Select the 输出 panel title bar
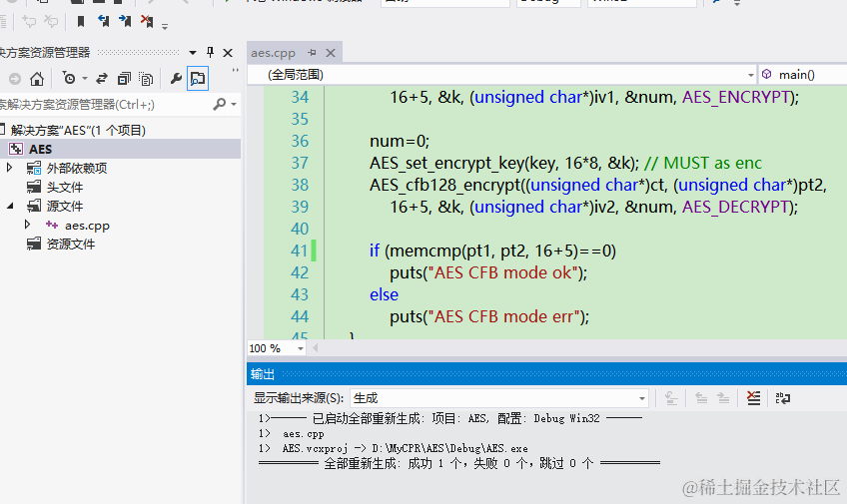847x504 pixels. coord(546,373)
